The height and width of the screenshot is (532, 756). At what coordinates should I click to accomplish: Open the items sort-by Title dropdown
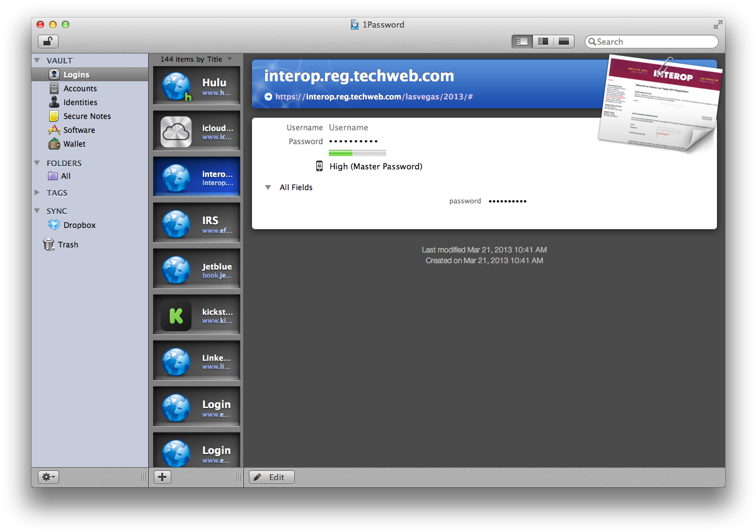click(196, 59)
